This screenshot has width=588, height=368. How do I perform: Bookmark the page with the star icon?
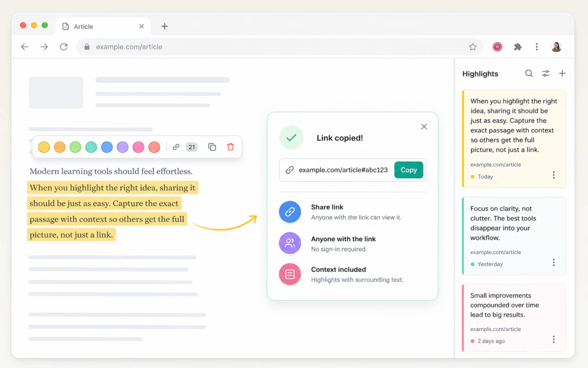(473, 47)
